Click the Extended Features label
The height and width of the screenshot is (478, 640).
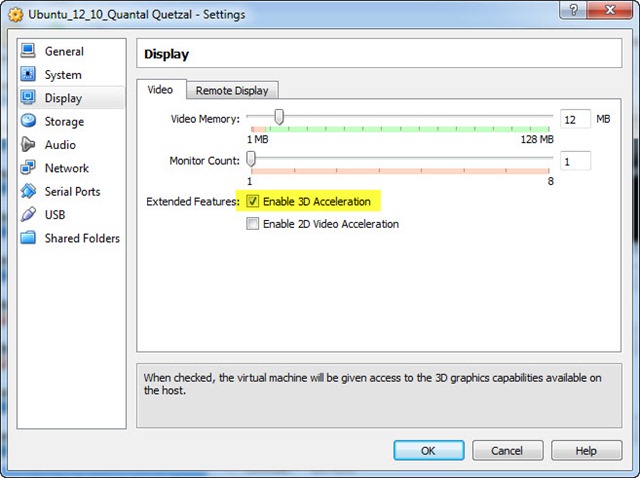click(x=193, y=202)
